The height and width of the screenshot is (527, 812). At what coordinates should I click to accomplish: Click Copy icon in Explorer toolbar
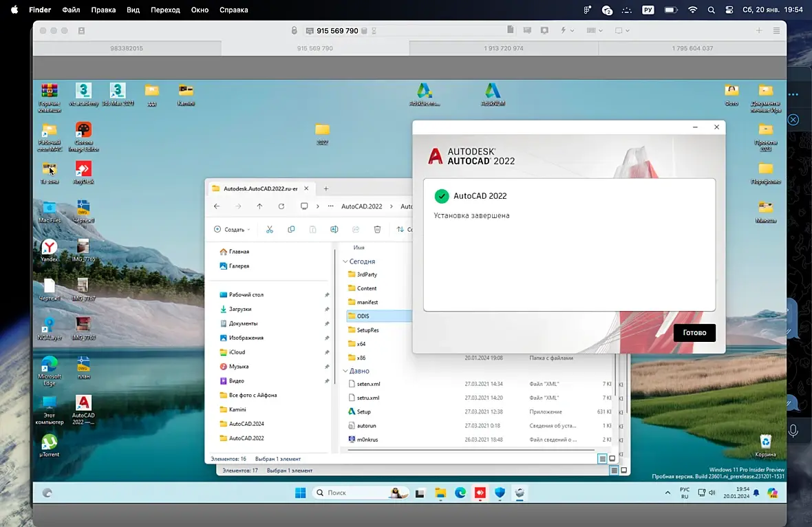point(291,229)
